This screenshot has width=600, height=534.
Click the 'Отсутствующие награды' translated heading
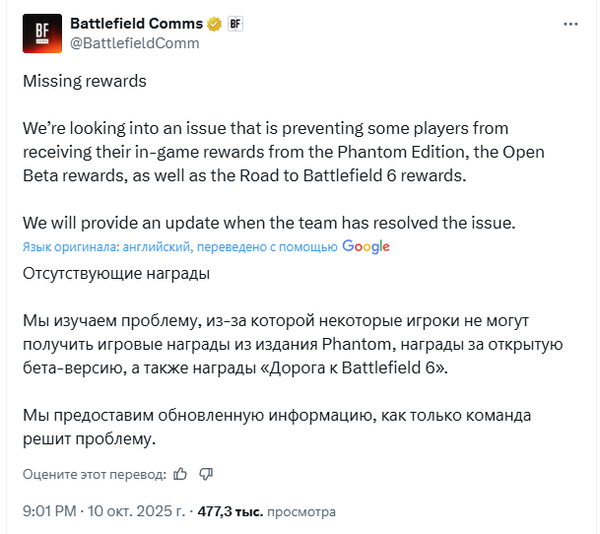coord(116,271)
